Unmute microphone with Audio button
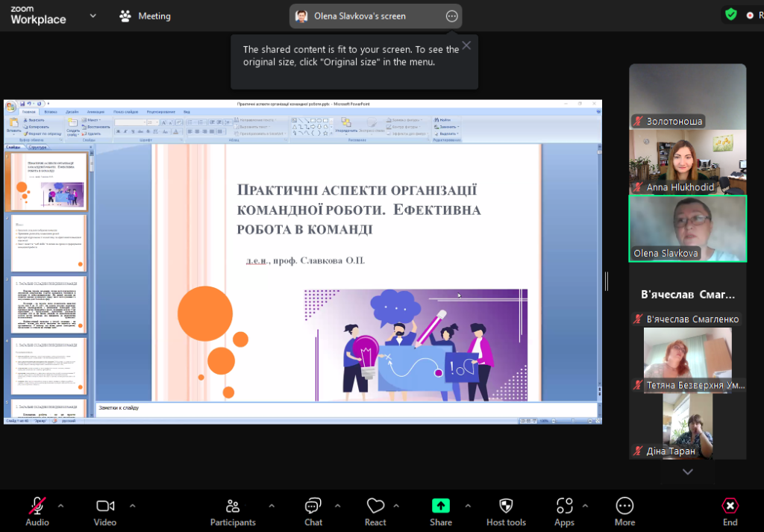The height and width of the screenshot is (532, 764). click(x=37, y=507)
